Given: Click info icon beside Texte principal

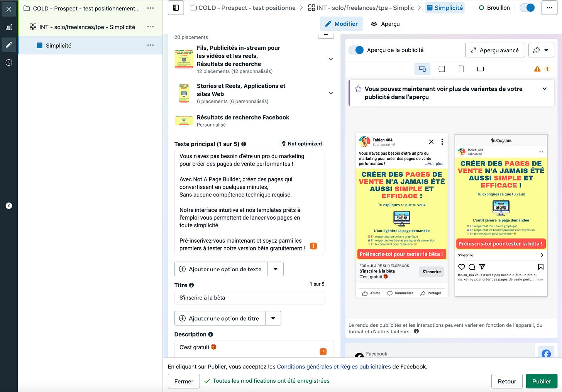Looking at the screenshot, I should [244, 144].
